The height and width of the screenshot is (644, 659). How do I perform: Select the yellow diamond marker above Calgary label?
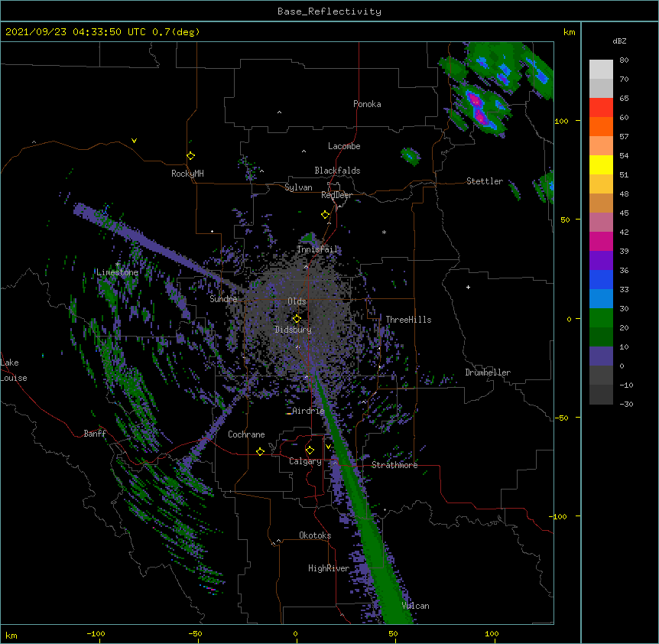[310, 450]
